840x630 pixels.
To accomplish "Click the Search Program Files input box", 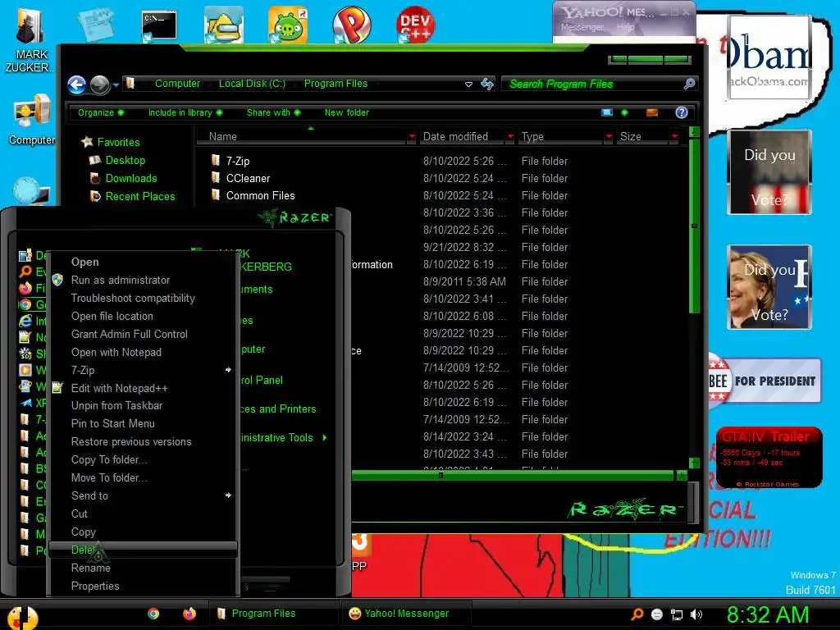I will coord(595,84).
